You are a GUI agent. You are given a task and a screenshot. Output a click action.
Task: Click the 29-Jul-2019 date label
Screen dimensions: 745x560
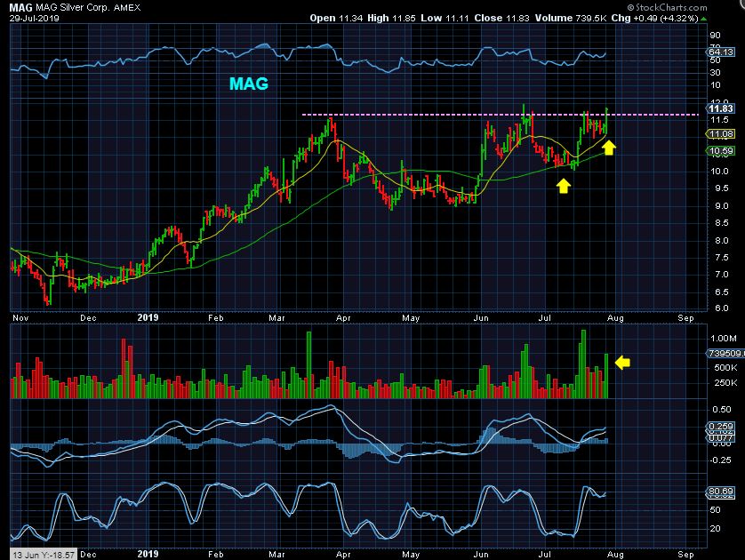[x=33, y=18]
